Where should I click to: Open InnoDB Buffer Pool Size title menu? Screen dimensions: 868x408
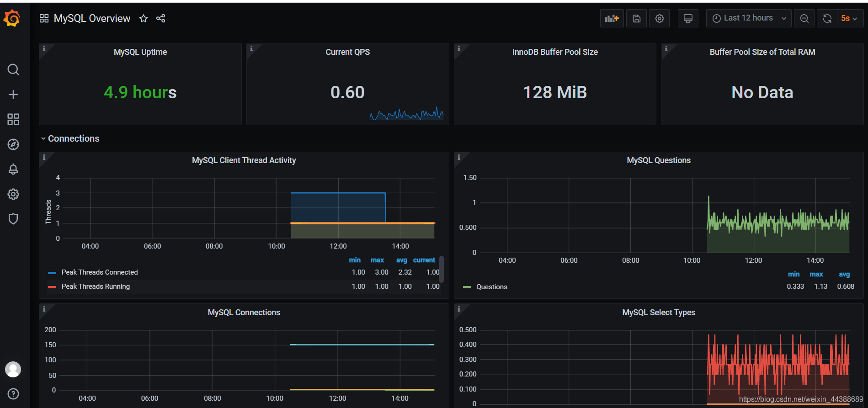(x=555, y=52)
